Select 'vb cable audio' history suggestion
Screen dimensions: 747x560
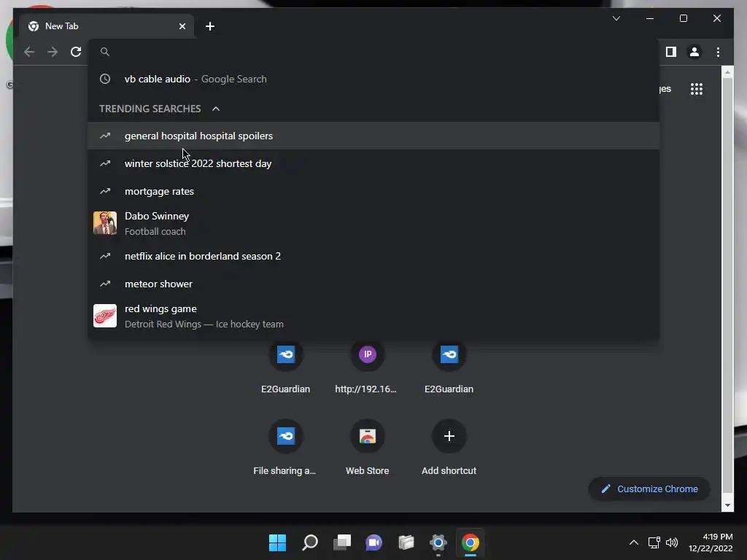[373, 79]
